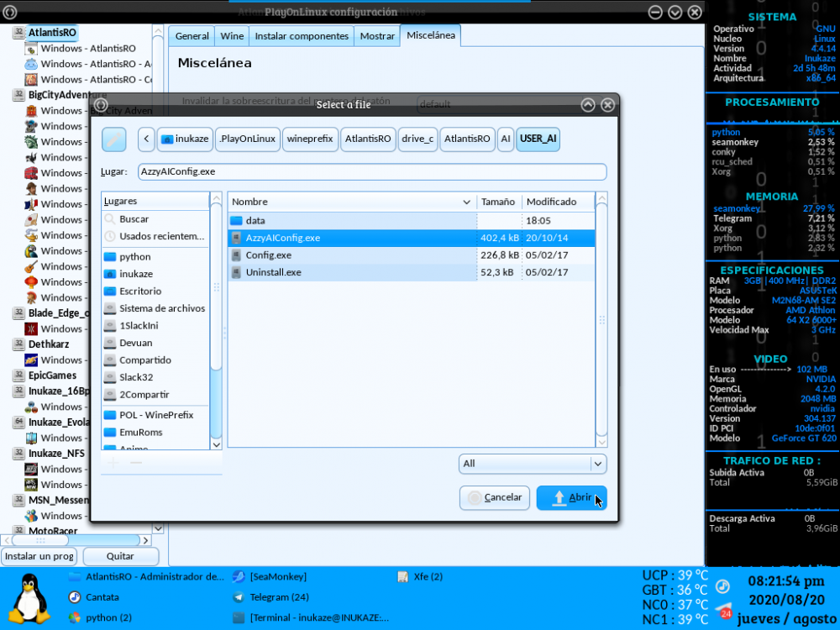The height and width of the screenshot is (630, 840).
Task: Open the All file filter dropdown
Action: tap(533, 464)
